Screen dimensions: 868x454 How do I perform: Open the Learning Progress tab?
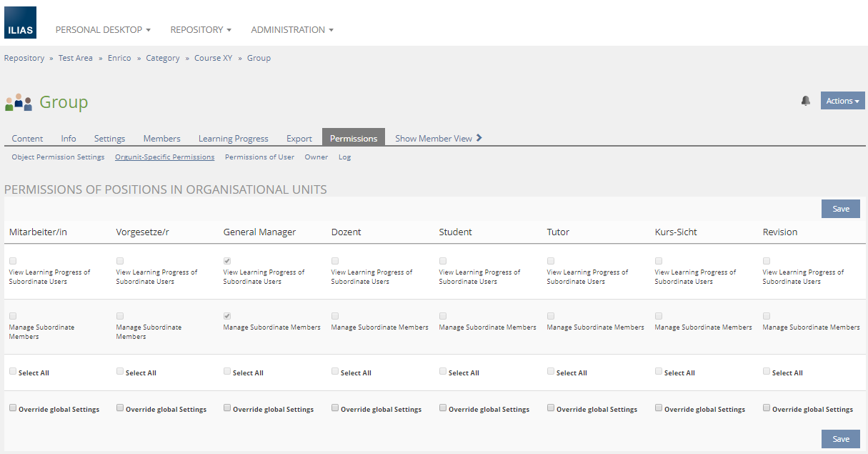coord(233,139)
